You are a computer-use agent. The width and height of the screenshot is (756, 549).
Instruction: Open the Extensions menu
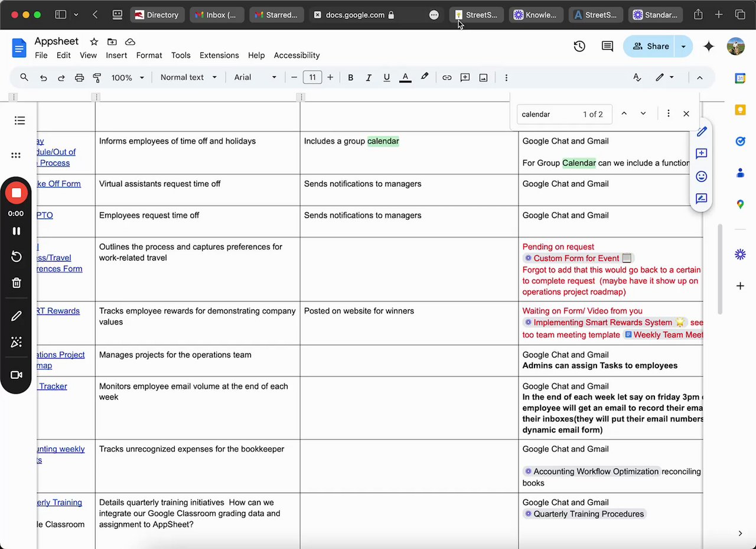pyautogui.click(x=219, y=55)
